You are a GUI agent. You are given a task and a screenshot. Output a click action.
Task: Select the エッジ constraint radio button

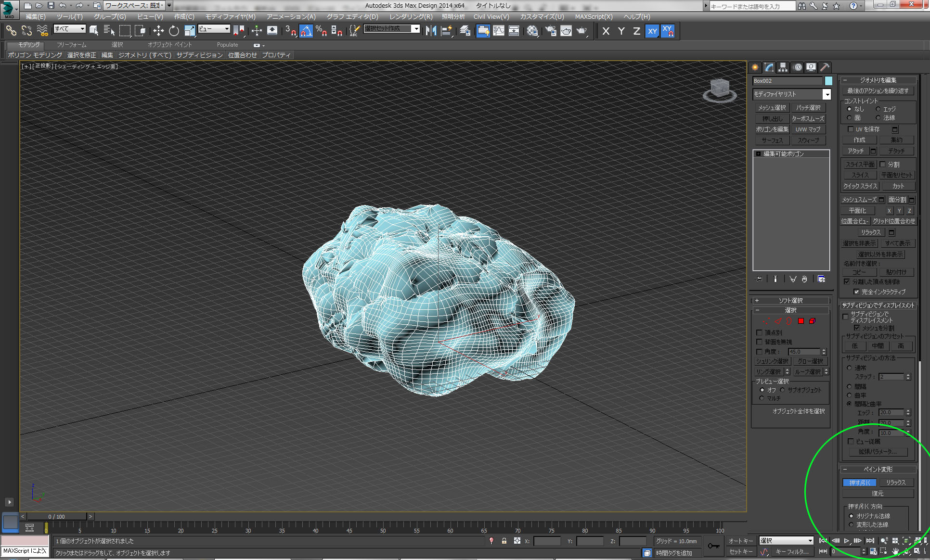coord(878,109)
